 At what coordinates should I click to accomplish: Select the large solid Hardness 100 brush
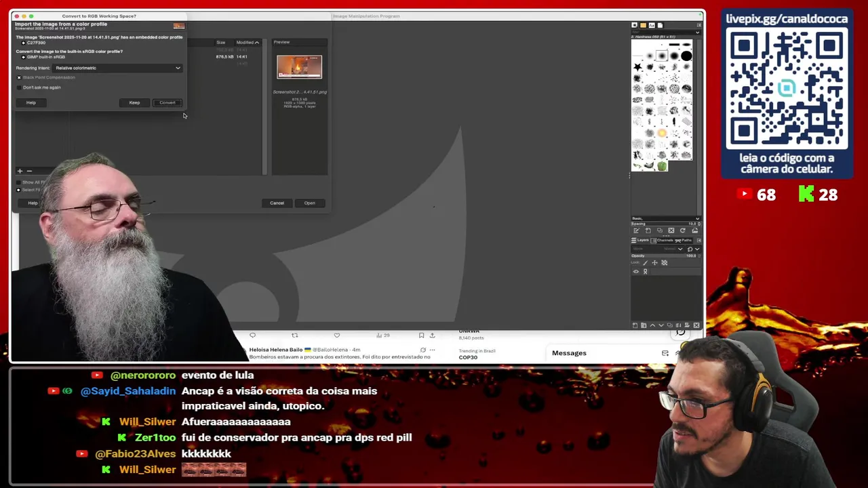tap(686, 56)
